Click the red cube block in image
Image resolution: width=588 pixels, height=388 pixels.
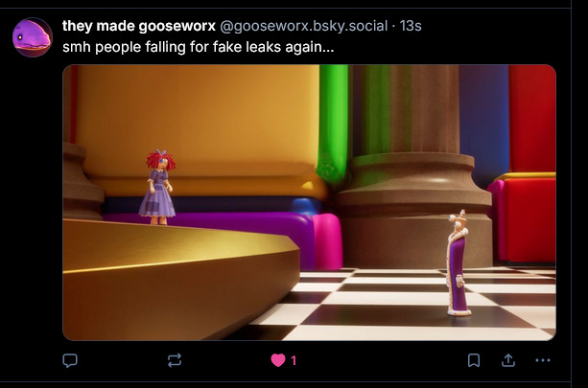click(527, 217)
